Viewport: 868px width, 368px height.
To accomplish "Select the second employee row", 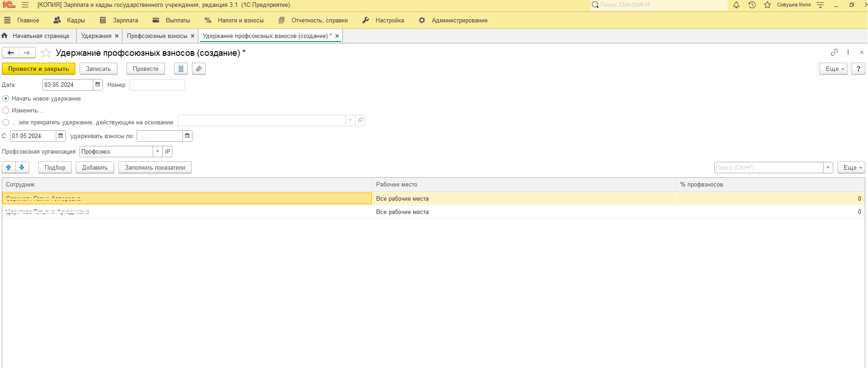I will coord(433,212).
